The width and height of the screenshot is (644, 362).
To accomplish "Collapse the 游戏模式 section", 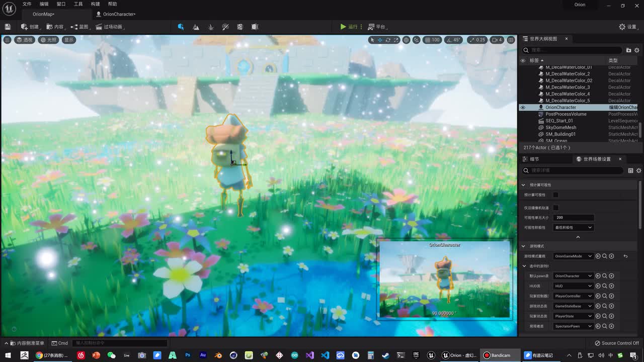I will pyautogui.click(x=523, y=246).
